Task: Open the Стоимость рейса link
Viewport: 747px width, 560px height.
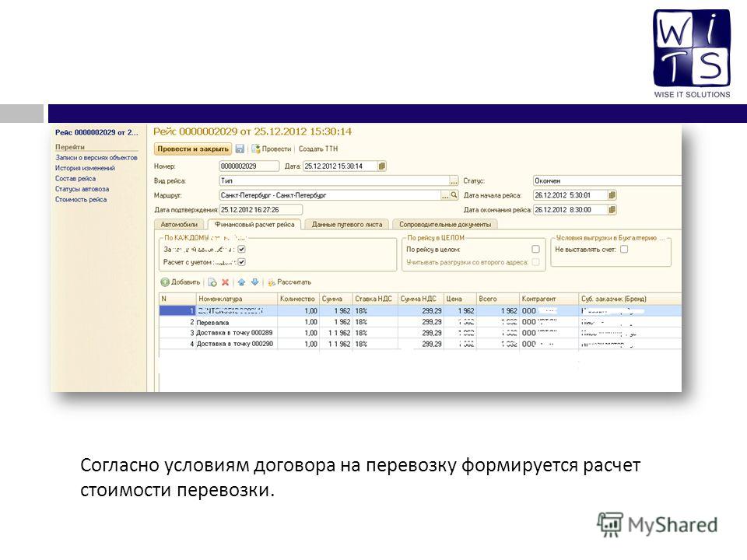Action: (x=81, y=200)
